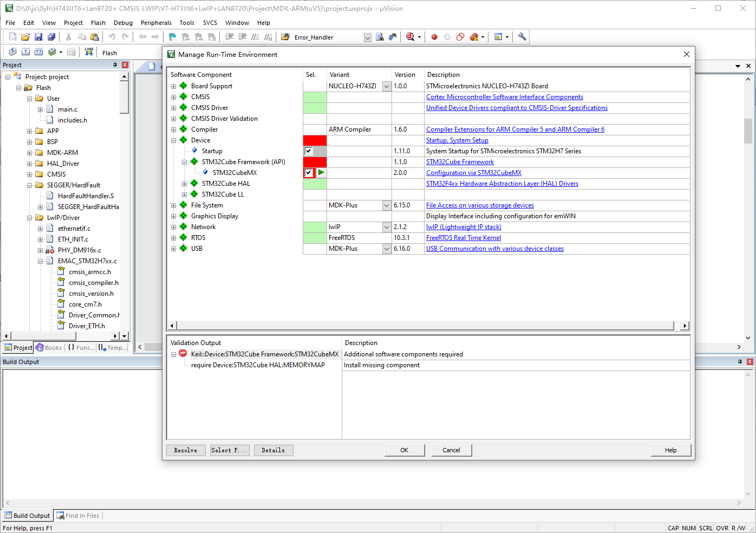Click the component list horizontal scrollbar
This screenshot has width=756, height=533.
(x=425, y=326)
